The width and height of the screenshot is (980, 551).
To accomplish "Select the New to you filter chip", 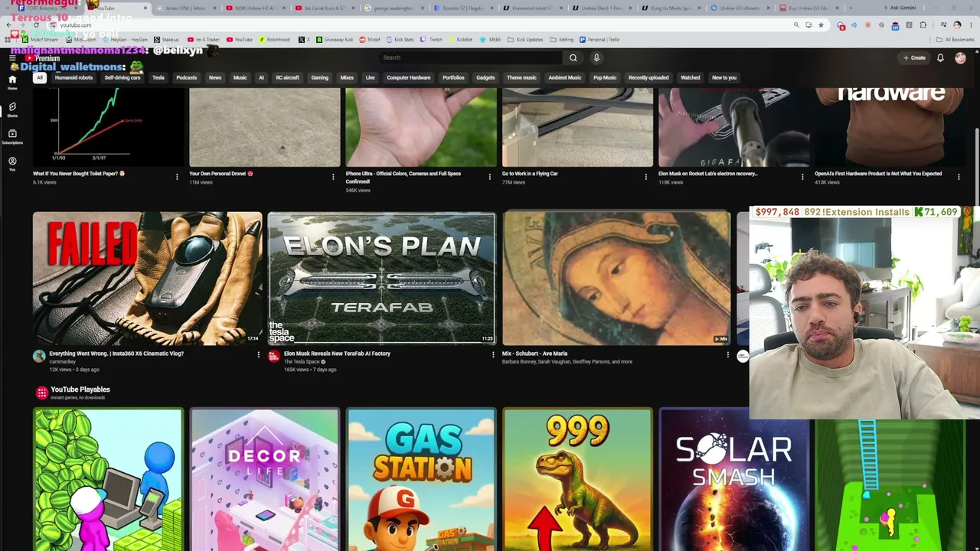I will [x=724, y=77].
